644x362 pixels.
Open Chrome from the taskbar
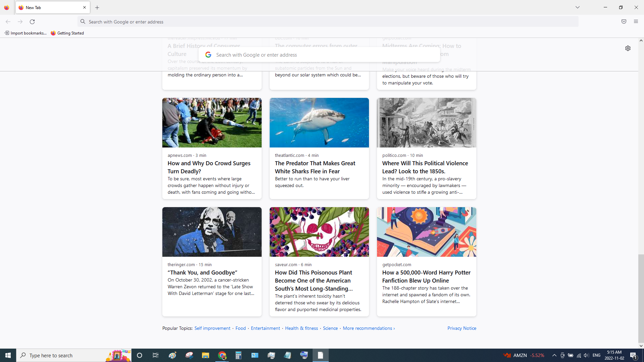click(x=222, y=355)
